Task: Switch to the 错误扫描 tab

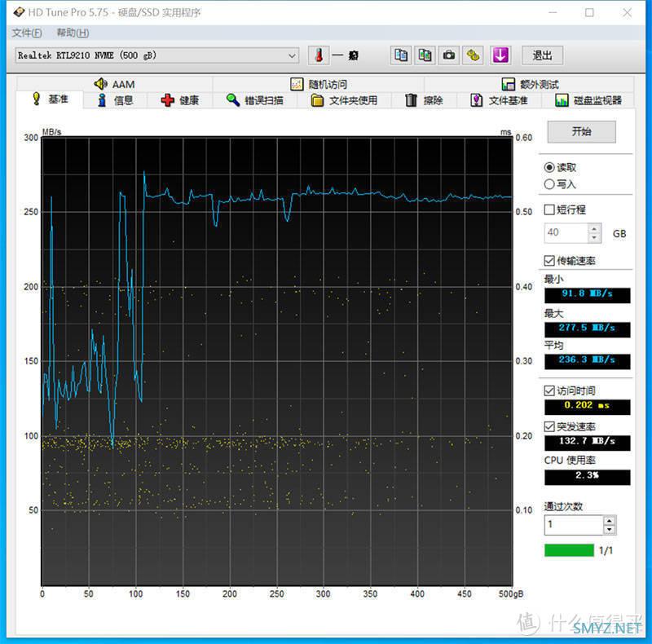Action: 255,100
